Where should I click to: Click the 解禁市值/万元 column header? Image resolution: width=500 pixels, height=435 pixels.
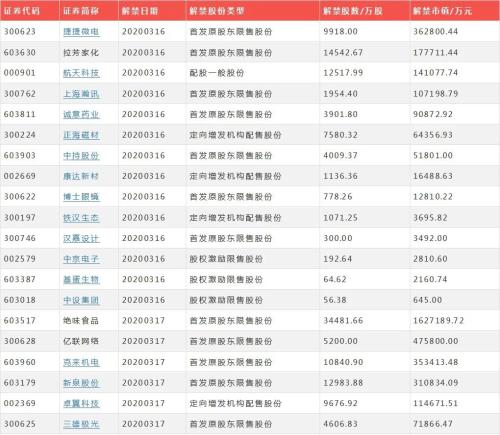443,11
